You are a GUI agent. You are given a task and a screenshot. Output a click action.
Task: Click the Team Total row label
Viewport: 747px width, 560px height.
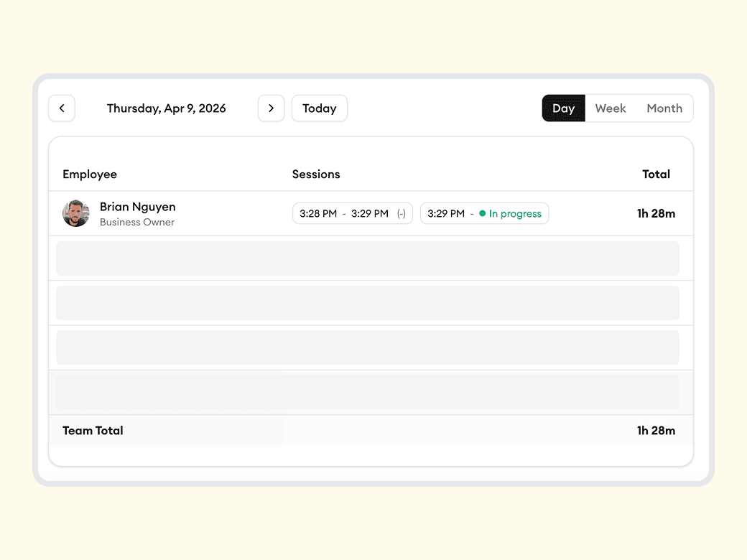pyautogui.click(x=93, y=431)
